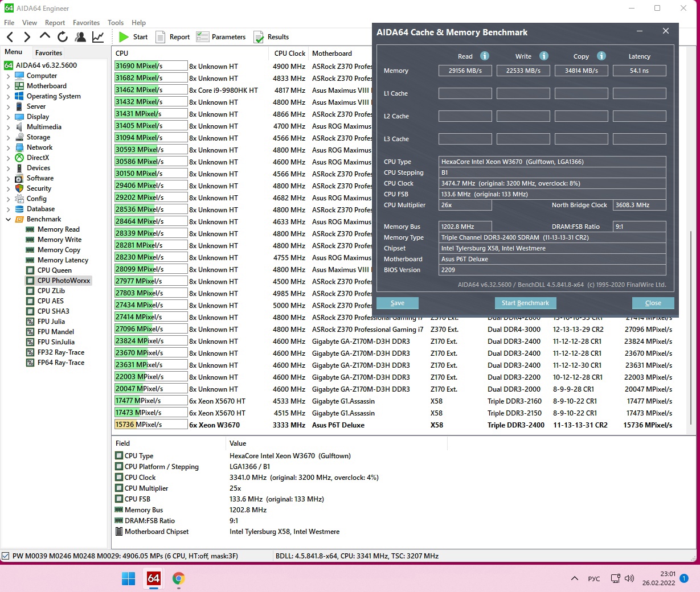Click the vertical scrollbar of results list
700x592 pixels.
692,328
